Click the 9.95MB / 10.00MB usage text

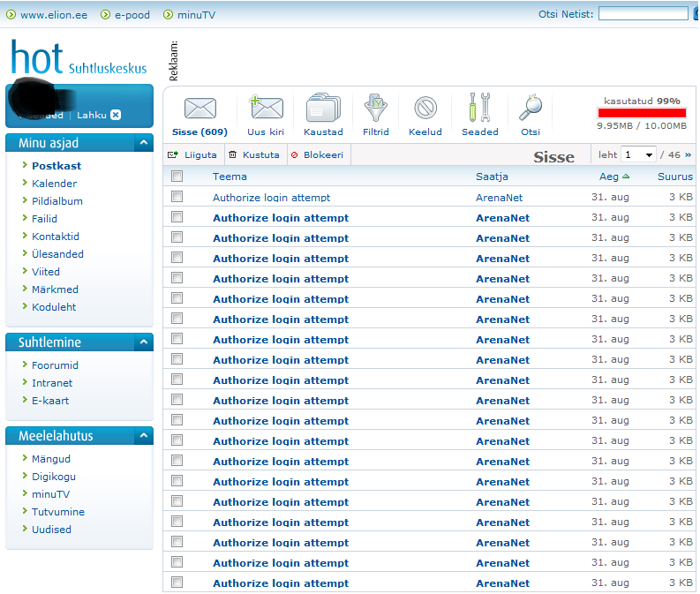[642, 125]
